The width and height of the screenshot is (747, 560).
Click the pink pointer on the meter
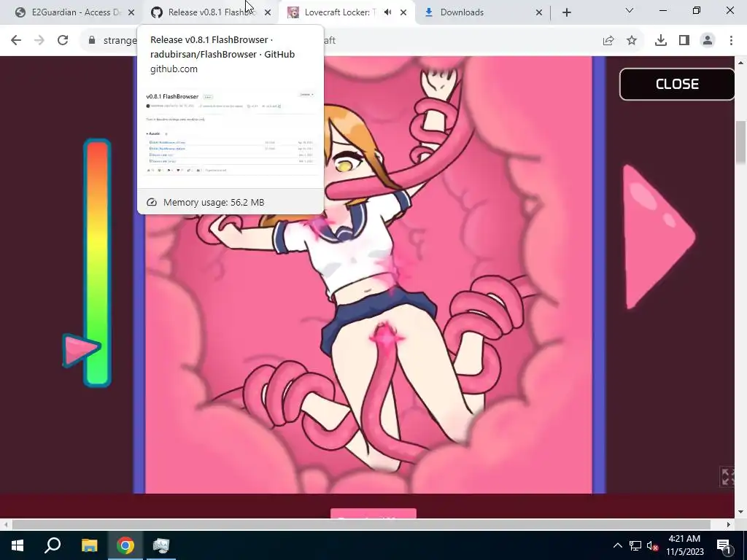81,350
